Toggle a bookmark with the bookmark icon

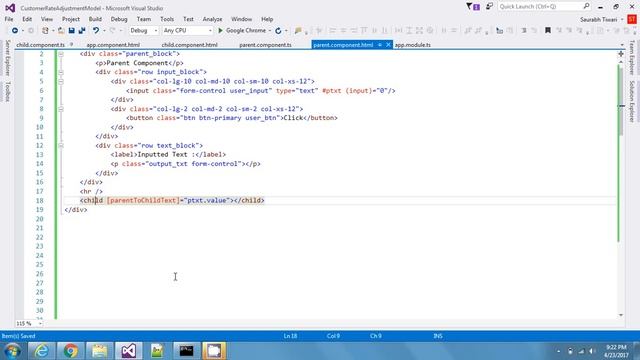[548, 31]
